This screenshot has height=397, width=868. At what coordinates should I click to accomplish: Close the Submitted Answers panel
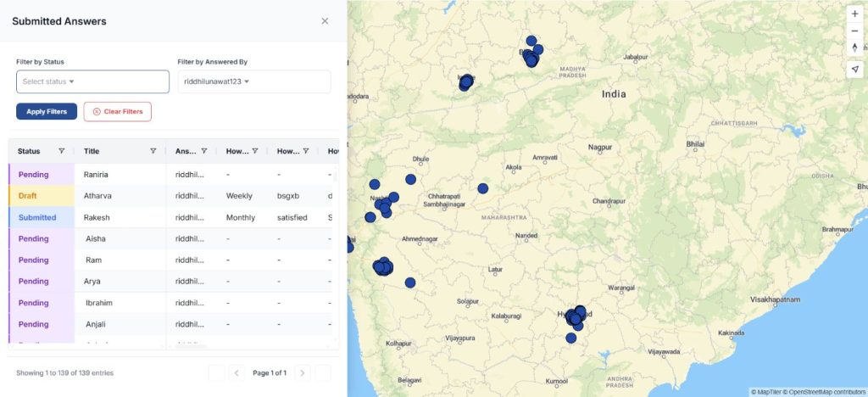point(325,21)
